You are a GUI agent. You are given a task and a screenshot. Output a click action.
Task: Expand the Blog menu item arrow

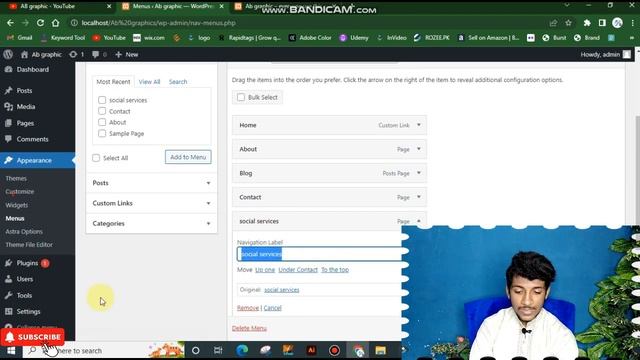pos(419,173)
